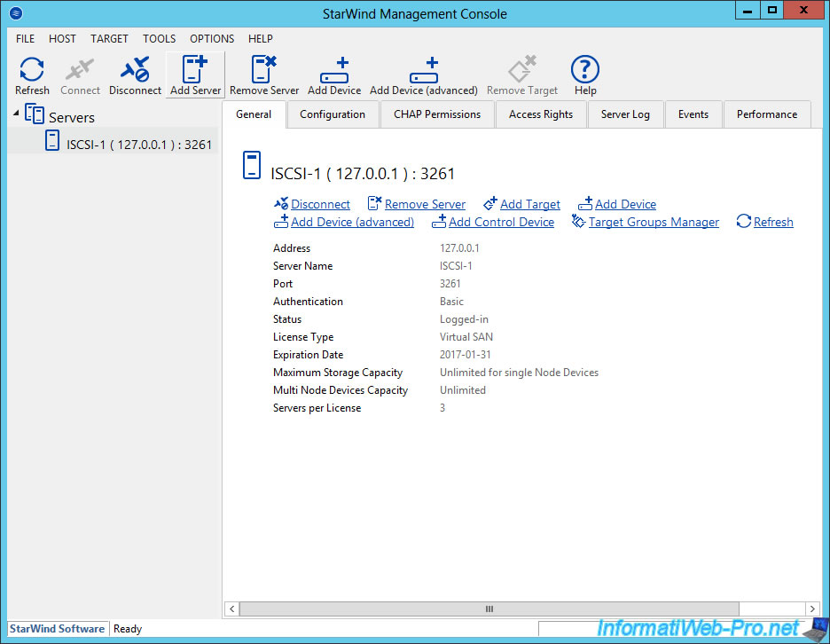Open the TARGET menu
The height and width of the screenshot is (644, 830).
109,39
